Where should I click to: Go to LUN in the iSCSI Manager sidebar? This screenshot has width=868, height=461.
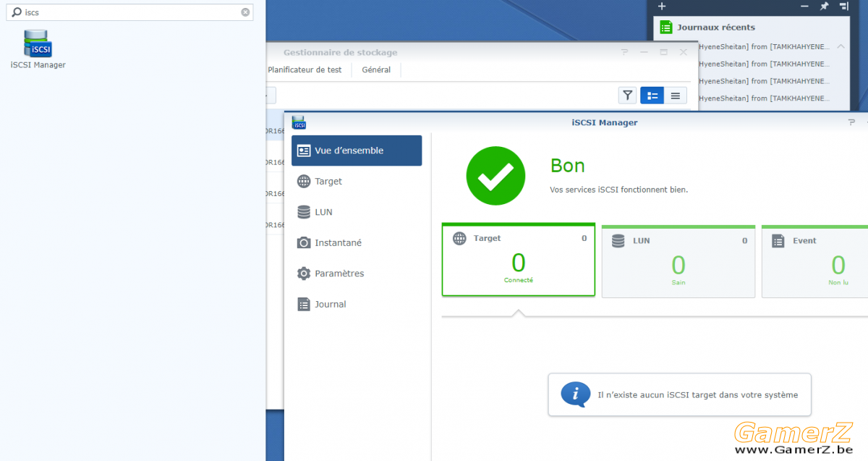point(357,212)
